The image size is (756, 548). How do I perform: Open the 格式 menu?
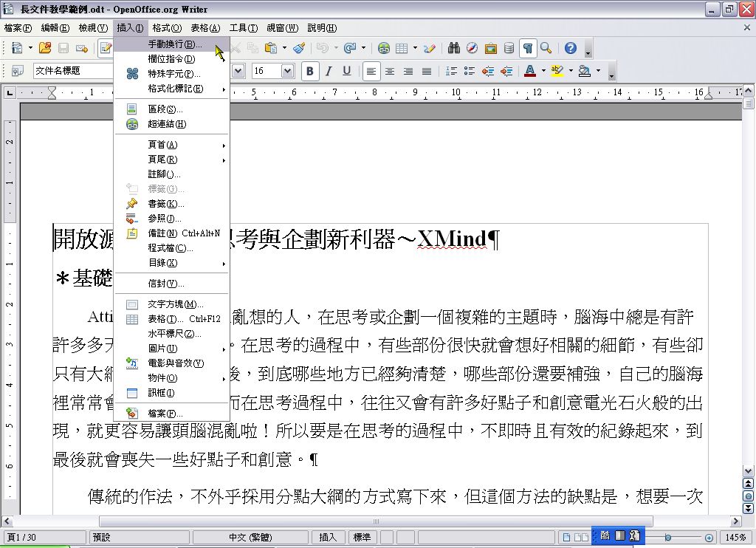click(x=167, y=28)
